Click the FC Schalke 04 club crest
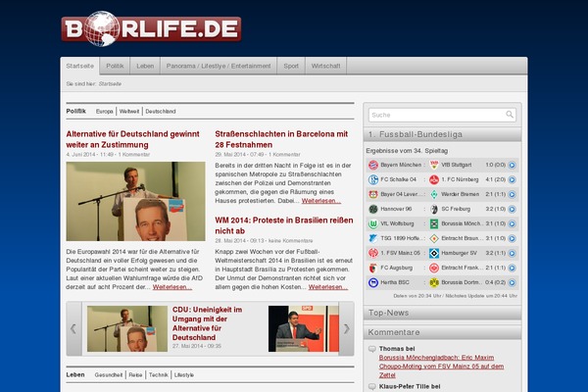 [x=373, y=179]
